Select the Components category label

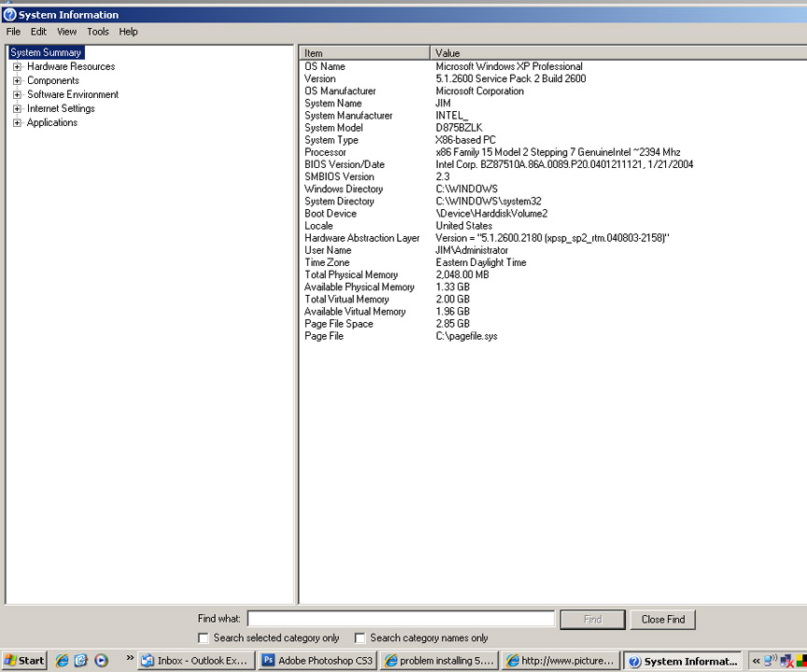pos(53,80)
